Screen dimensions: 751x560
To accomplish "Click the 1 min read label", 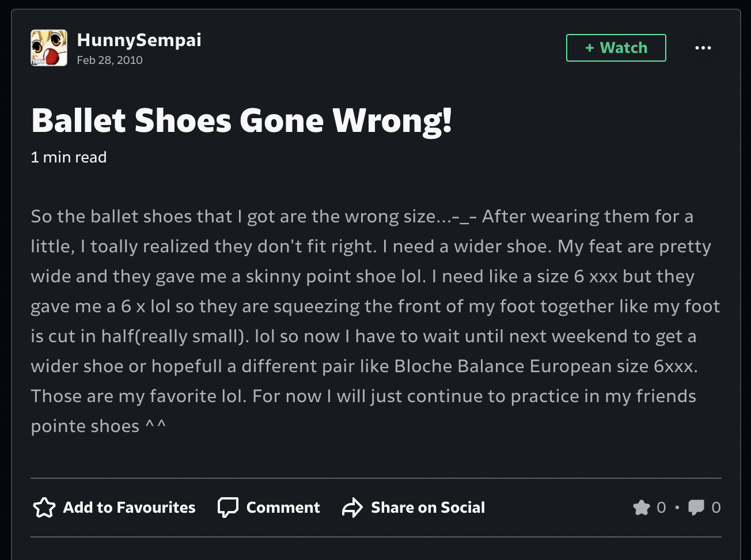I will 69,157.
